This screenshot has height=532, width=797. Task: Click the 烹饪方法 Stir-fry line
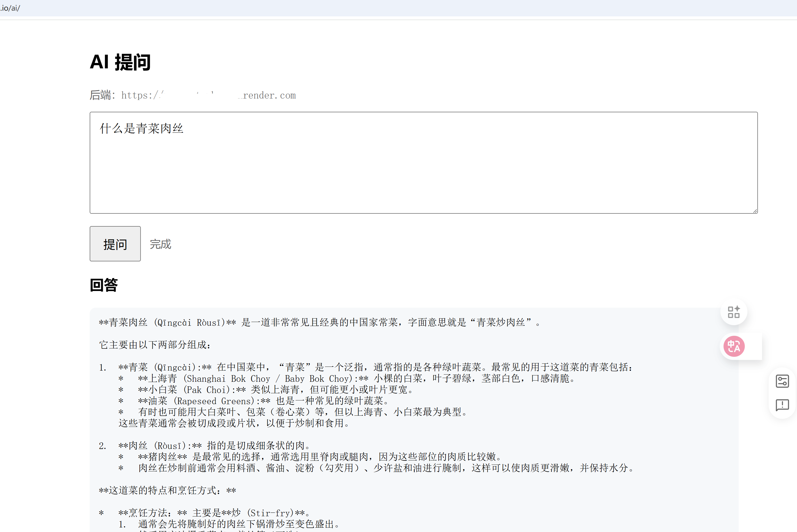click(214, 513)
